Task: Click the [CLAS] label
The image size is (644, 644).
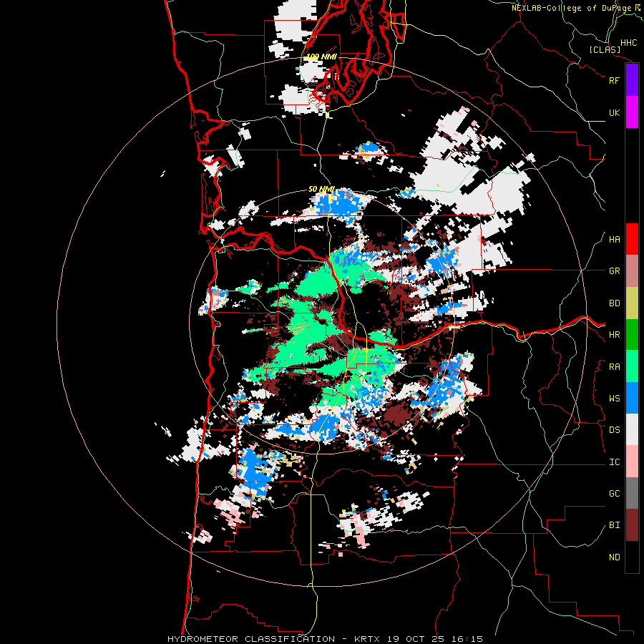Action: 605,50
